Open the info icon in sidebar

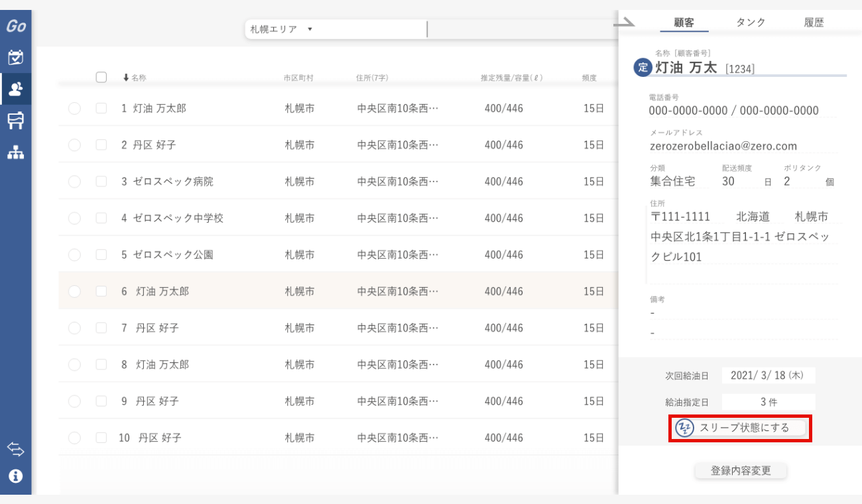coord(16,475)
